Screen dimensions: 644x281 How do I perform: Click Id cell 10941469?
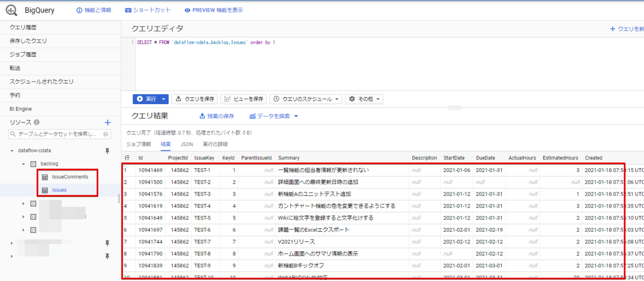[x=150, y=170]
